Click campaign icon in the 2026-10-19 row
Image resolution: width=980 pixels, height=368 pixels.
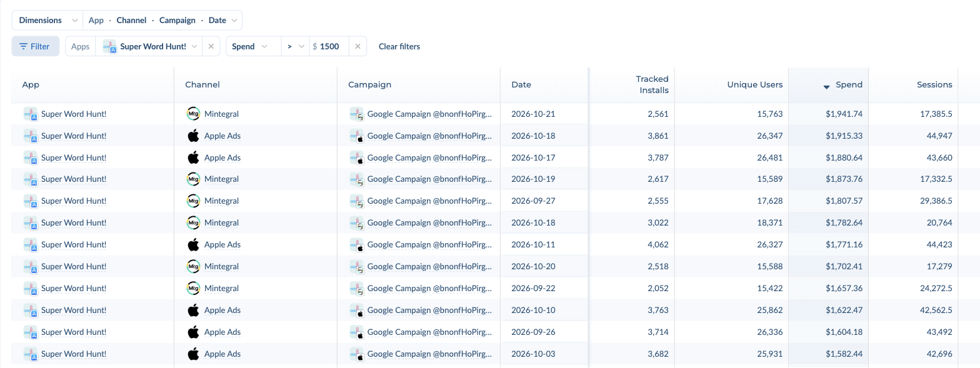click(x=357, y=179)
